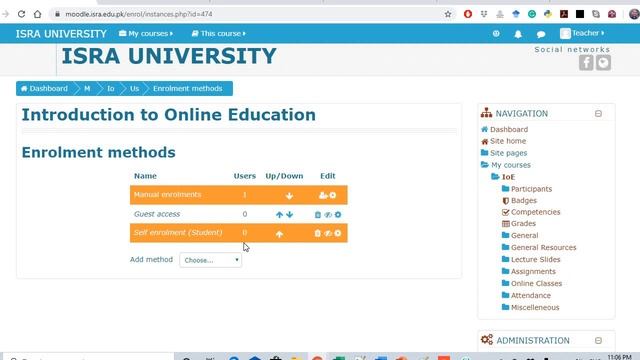The image size is (640, 360).
Task: Move Manual enrolments down with arrow
Action: [x=289, y=196]
